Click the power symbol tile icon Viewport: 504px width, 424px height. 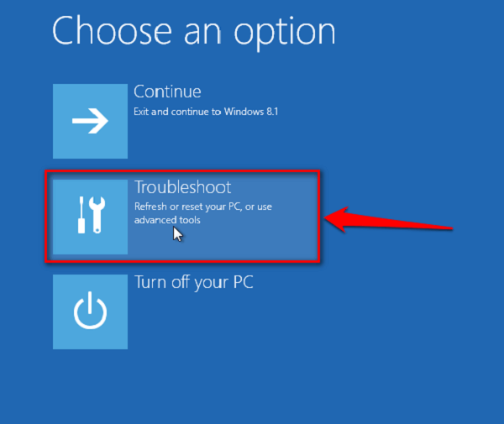pos(90,311)
